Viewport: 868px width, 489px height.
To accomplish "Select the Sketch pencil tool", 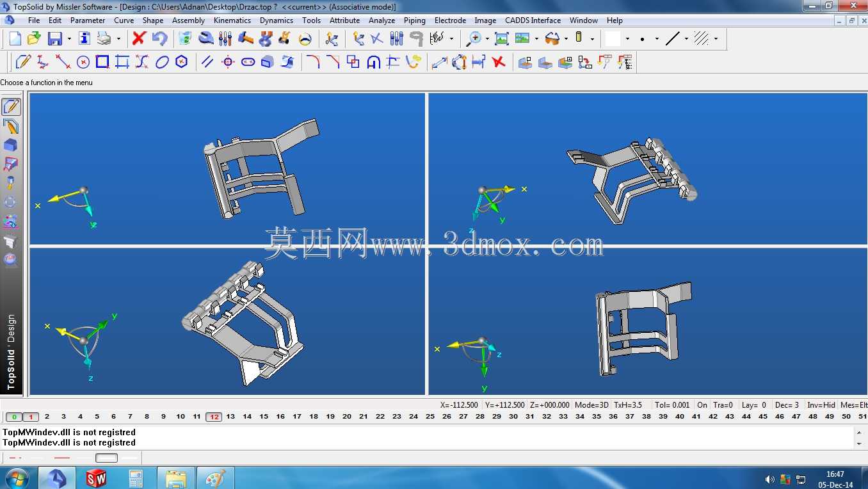I will click(22, 62).
